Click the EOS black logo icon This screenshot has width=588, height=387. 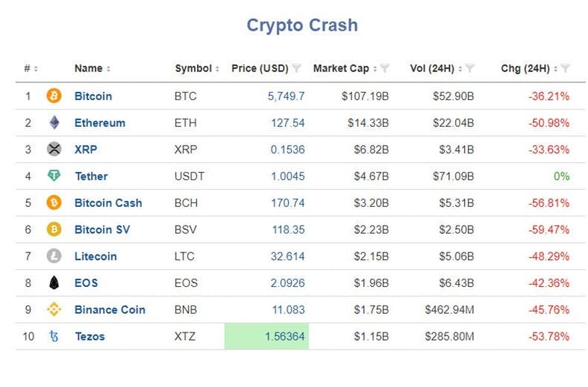[54, 283]
